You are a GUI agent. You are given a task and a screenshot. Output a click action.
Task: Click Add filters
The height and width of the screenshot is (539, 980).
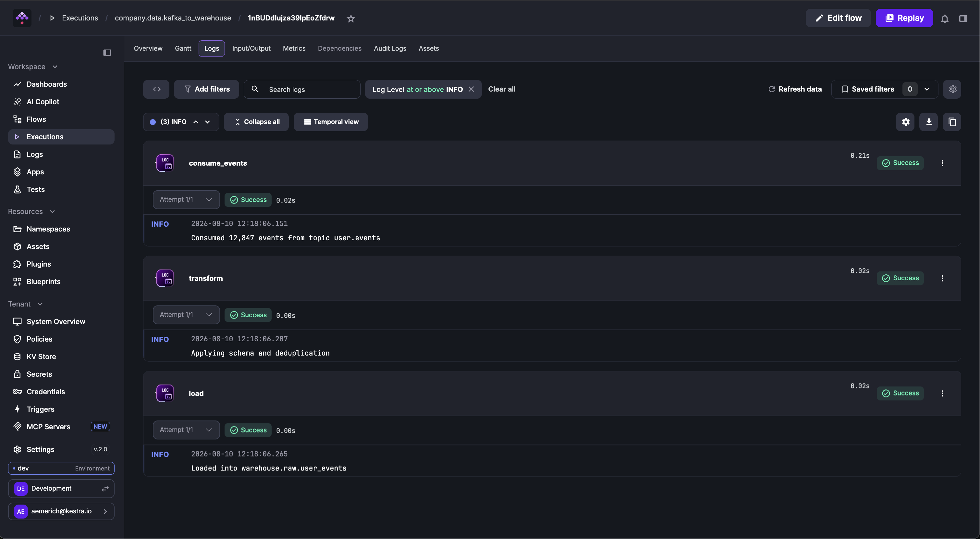[207, 89]
